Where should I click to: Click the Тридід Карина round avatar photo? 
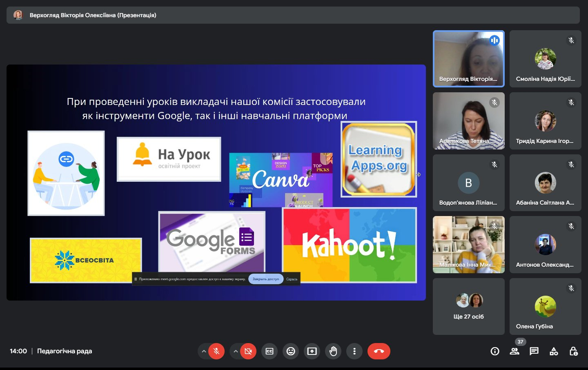click(x=546, y=121)
